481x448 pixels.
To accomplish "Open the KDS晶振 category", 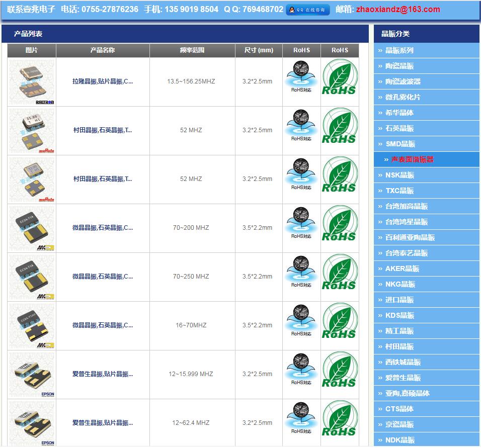I will pyautogui.click(x=399, y=315).
